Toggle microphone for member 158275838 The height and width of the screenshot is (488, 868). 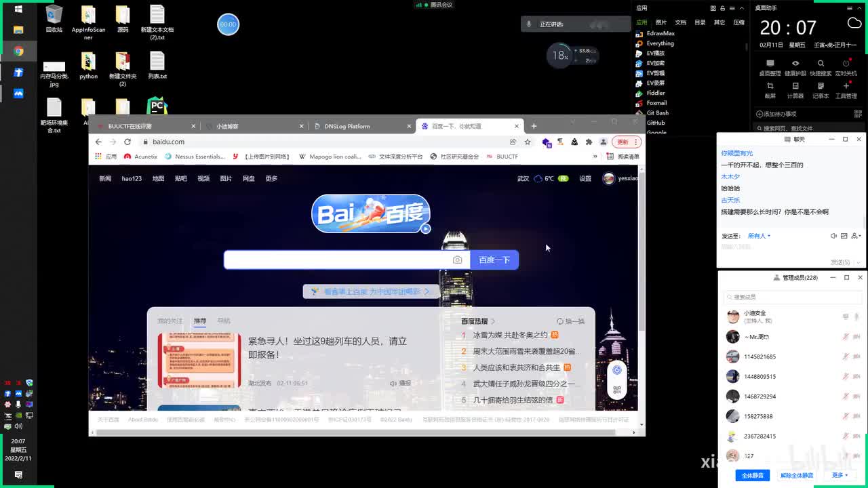[x=846, y=416]
